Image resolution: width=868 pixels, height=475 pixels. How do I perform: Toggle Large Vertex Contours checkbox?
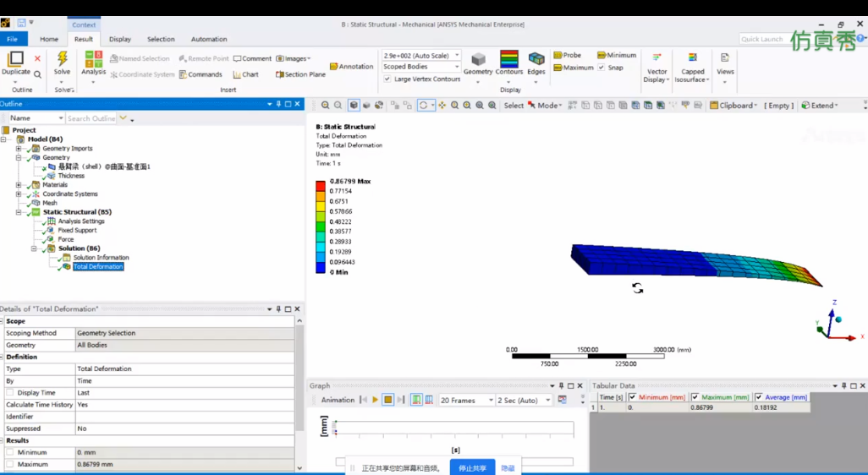(387, 79)
